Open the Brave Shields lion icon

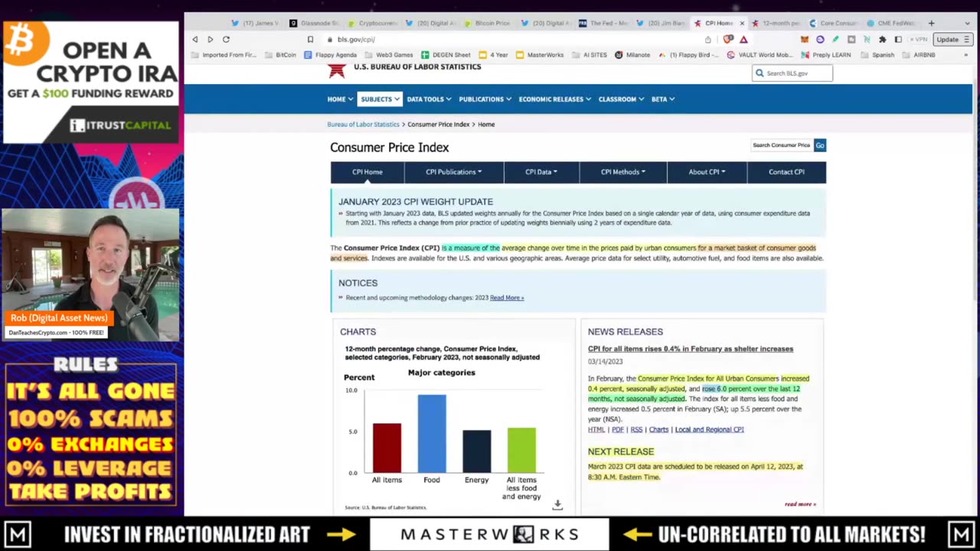tap(728, 39)
